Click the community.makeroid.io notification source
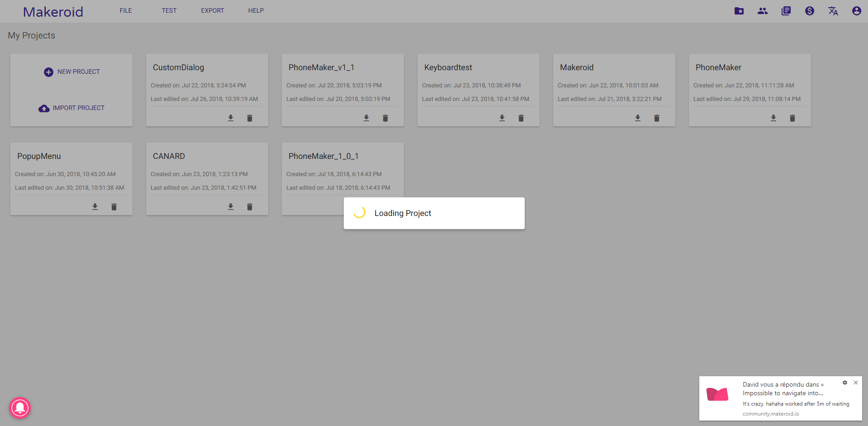The width and height of the screenshot is (868, 426). coord(771,414)
